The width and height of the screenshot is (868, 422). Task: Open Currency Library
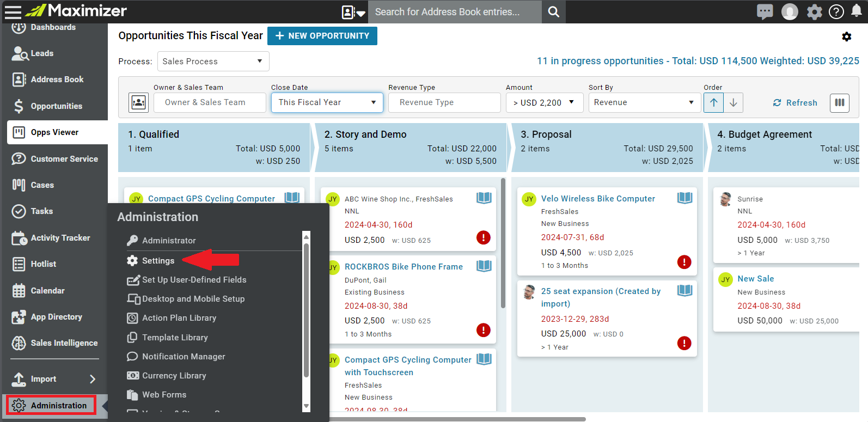click(x=174, y=376)
